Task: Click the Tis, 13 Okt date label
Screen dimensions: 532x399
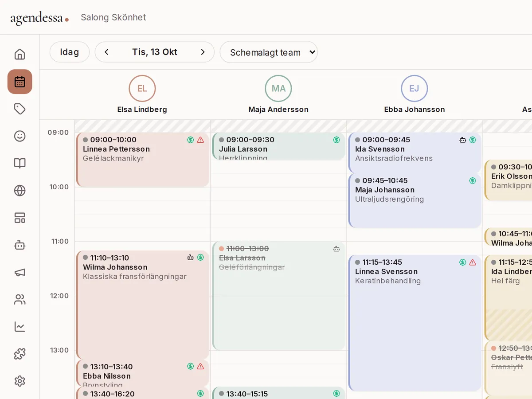Action: click(155, 52)
